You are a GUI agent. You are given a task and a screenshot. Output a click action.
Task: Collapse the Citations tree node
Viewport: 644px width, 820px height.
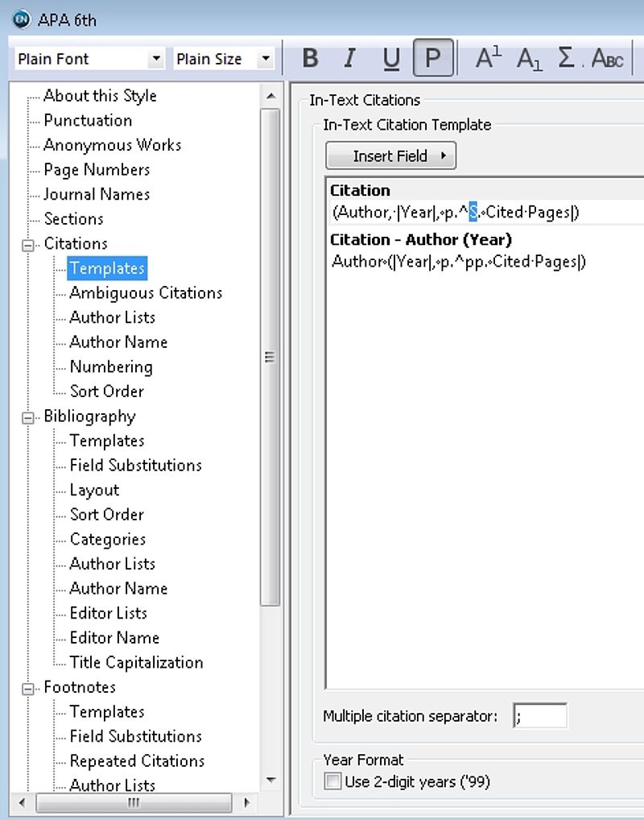pos(28,245)
